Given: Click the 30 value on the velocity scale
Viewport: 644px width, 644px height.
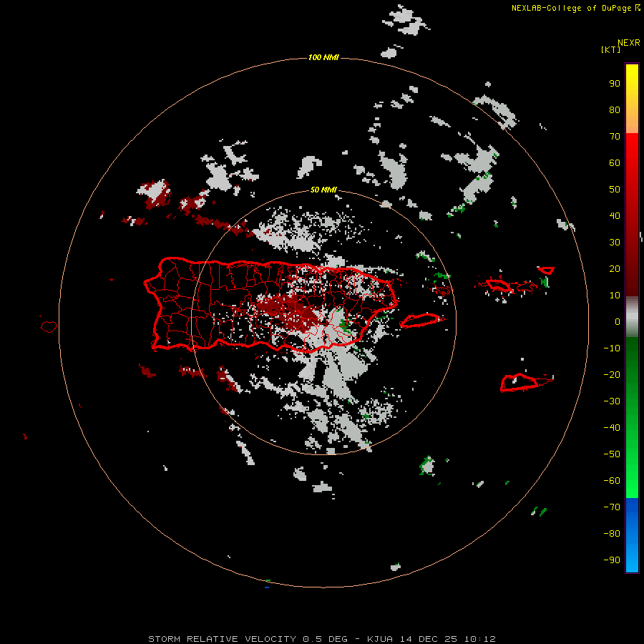Looking at the screenshot, I should point(615,243).
